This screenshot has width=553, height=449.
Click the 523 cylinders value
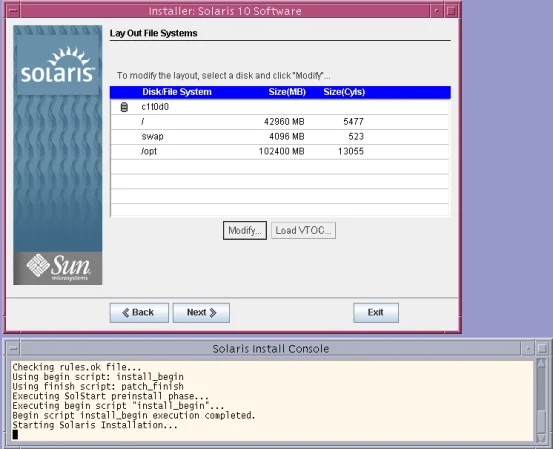tap(356, 136)
